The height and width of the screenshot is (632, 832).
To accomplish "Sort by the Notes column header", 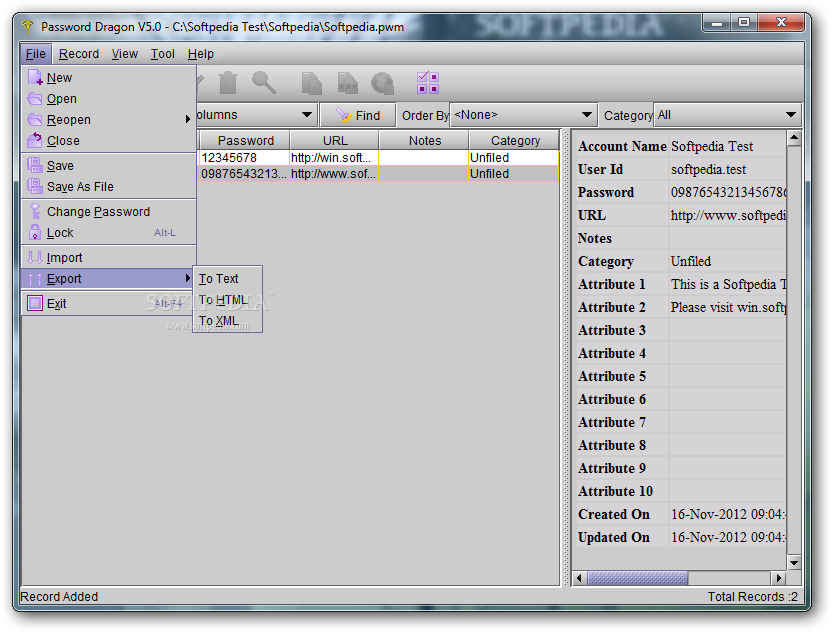I will click(424, 141).
